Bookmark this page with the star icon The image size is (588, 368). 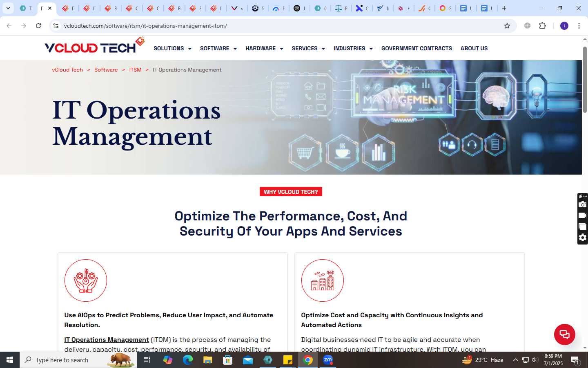tap(507, 26)
